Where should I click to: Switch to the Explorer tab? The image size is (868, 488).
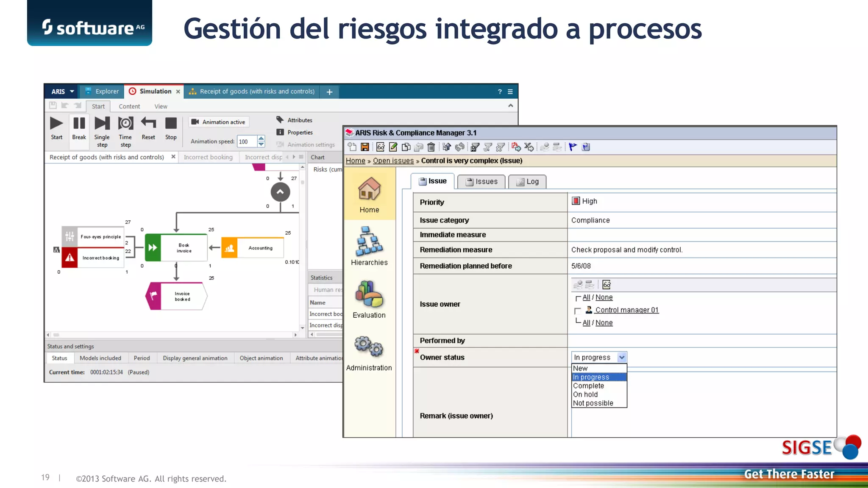(x=102, y=91)
